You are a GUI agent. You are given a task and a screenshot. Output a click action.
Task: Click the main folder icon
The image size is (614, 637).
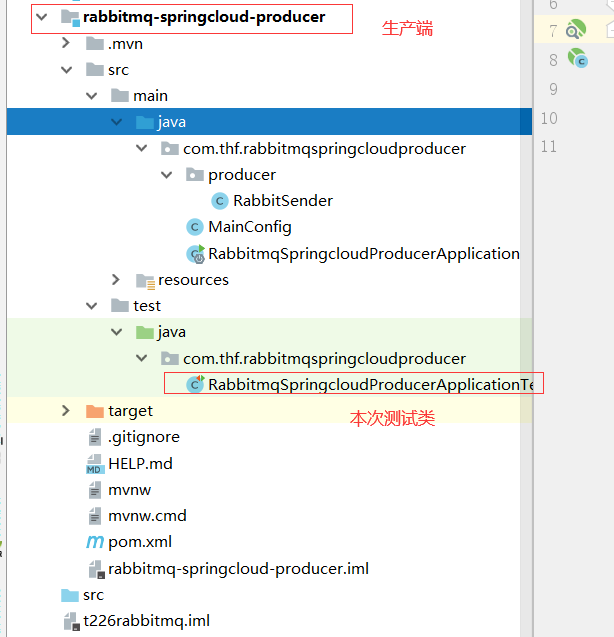[120, 96]
